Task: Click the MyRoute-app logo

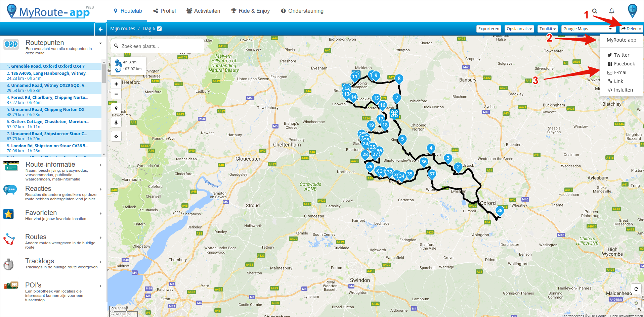Action: 50,11
